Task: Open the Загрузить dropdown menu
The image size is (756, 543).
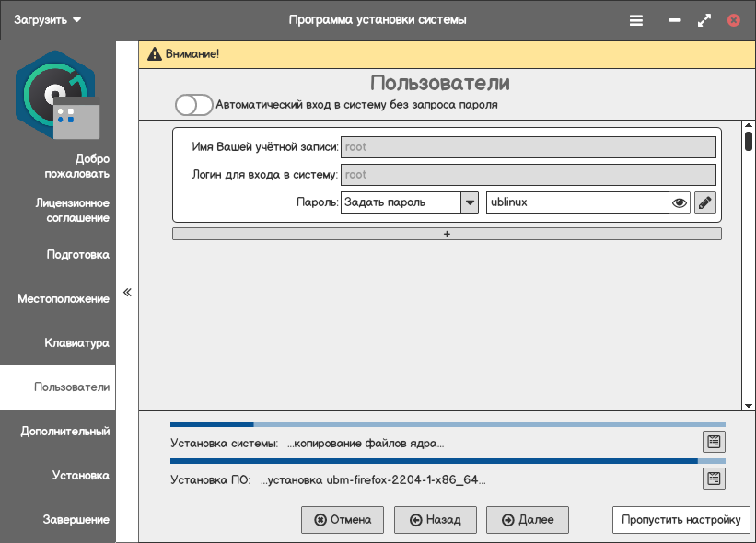Action: (48, 20)
